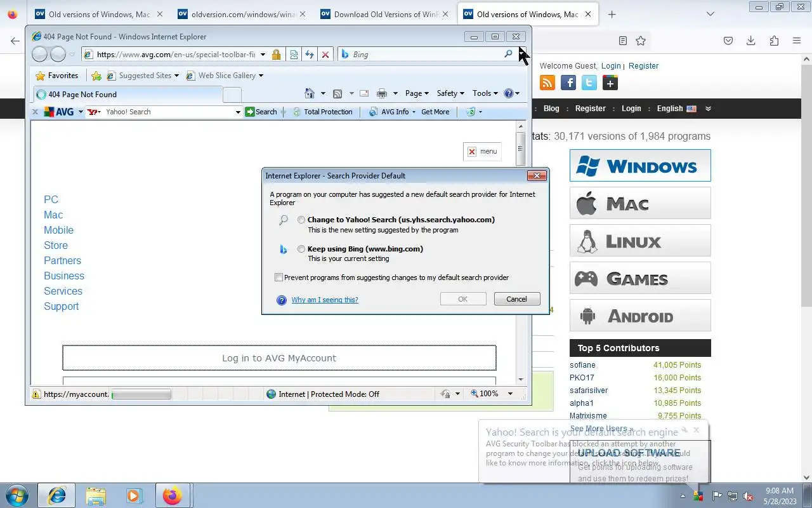Click the Compatibility View icon in Internet Explorer
The width and height of the screenshot is (812, 508).
[294, 55]
